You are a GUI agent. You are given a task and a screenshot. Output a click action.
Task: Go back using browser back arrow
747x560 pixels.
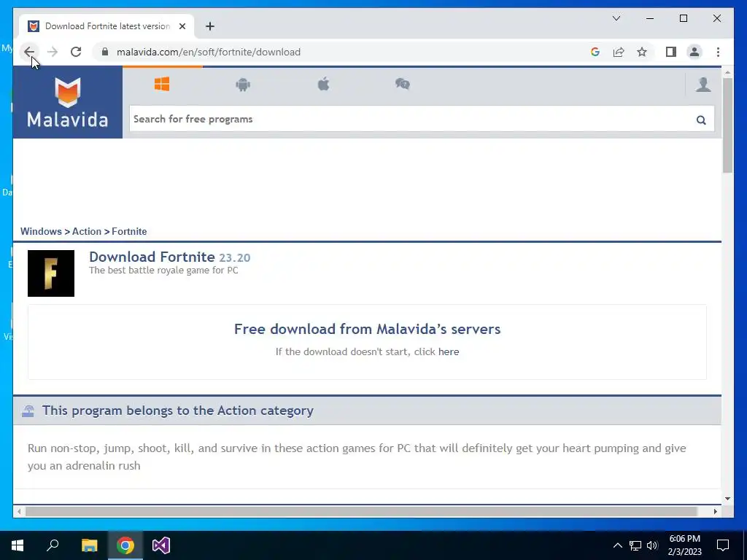pos(29,52)
